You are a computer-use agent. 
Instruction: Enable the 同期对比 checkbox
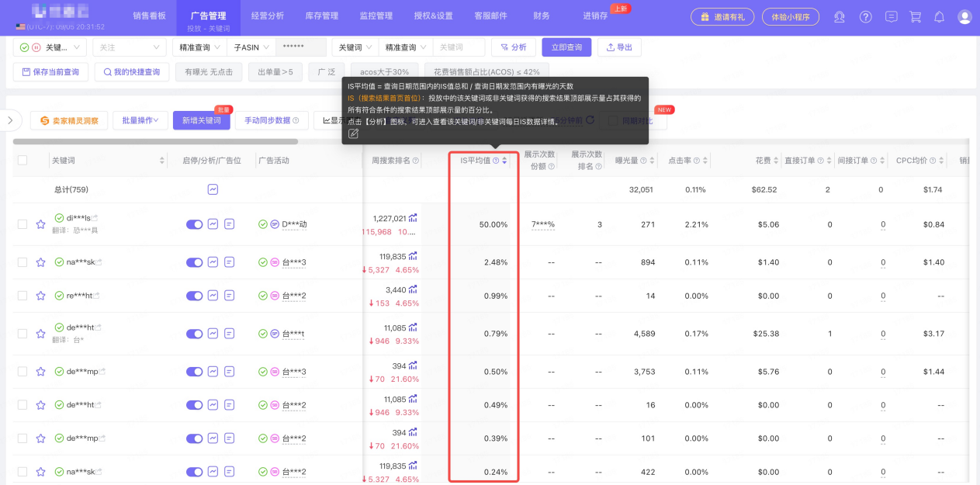613,120
